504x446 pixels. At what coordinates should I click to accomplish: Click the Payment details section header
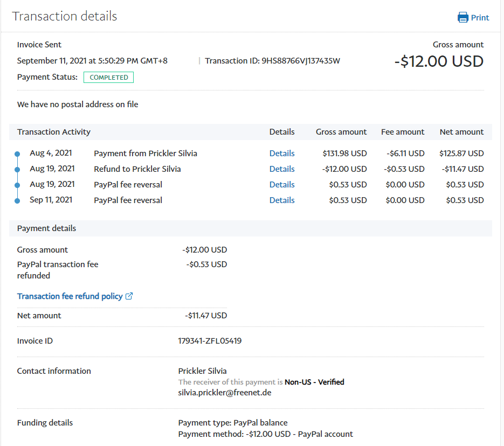pyautogui.click(x=46, y=228)
